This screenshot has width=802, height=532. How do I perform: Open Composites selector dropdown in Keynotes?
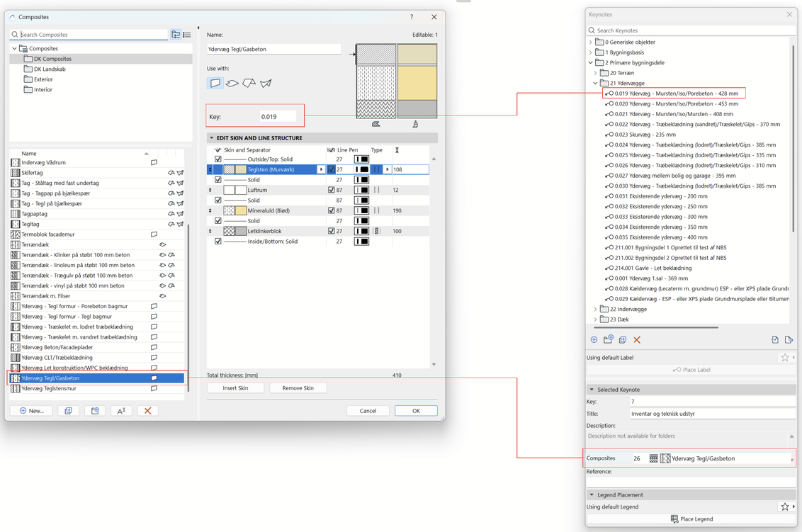792,459
